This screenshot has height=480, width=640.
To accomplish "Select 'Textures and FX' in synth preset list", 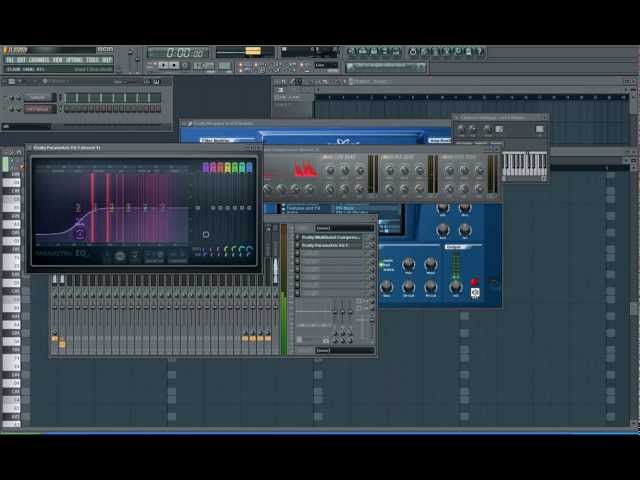I will pyautogui.click(x=303, y=208).
